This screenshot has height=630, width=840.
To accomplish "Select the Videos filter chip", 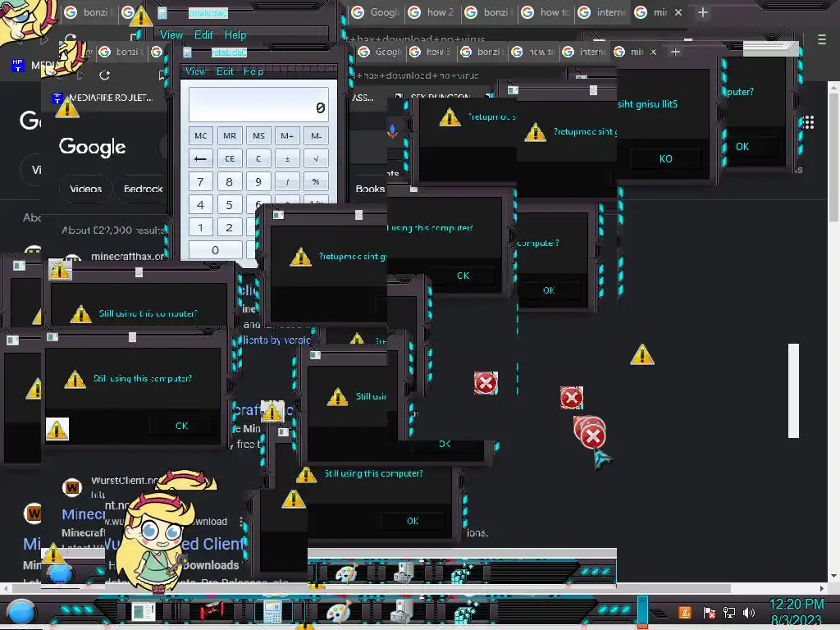I will pyautogui.click(x=85, y=189).
